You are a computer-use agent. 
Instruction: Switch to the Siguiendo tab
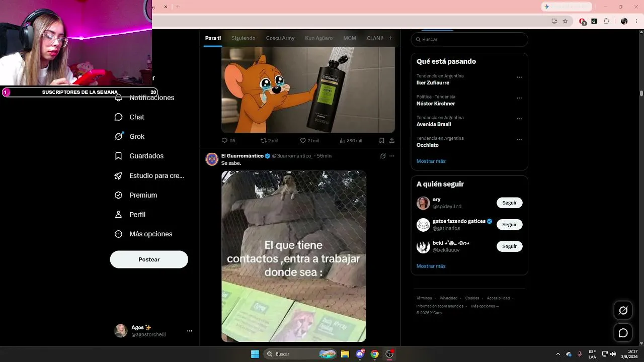click(x=244, y=38)
